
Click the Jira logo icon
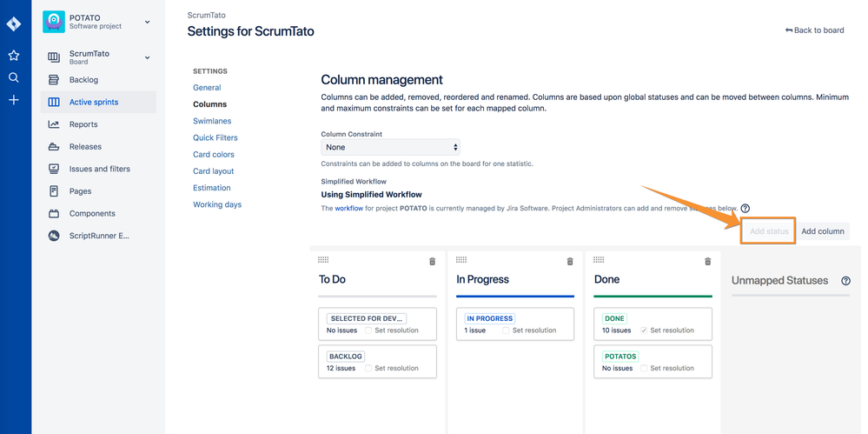pos(14,23)
